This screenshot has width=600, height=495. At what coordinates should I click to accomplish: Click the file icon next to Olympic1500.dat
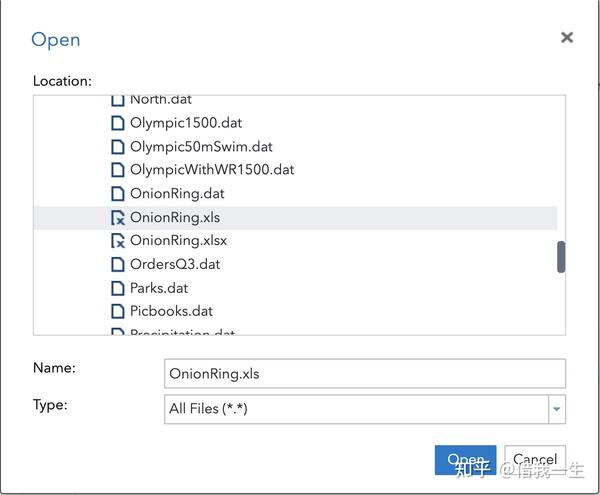pyautogui.click(x=118, y=123)
